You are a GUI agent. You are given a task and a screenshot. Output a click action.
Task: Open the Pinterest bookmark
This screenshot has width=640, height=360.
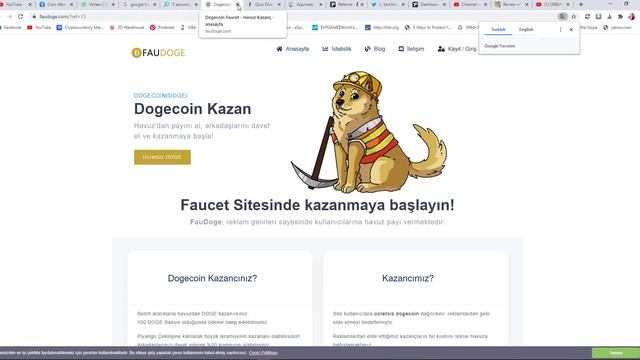tap(162, 27)
